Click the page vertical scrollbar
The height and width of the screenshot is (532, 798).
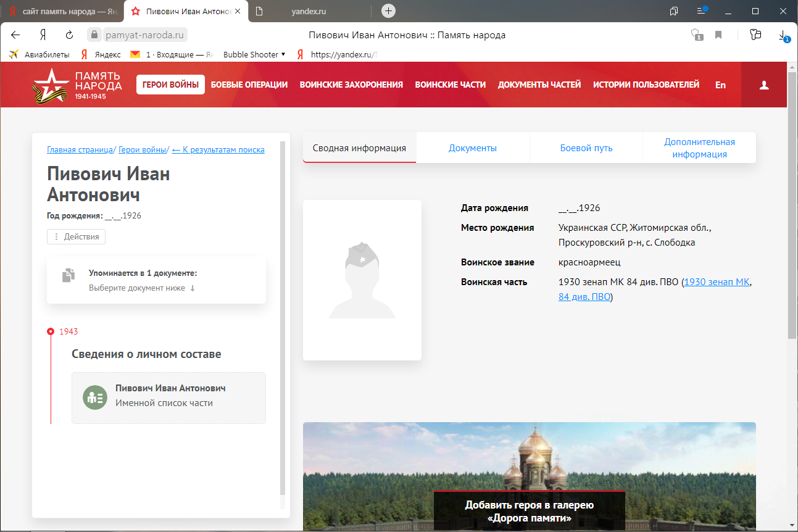(x=792, y=204)
